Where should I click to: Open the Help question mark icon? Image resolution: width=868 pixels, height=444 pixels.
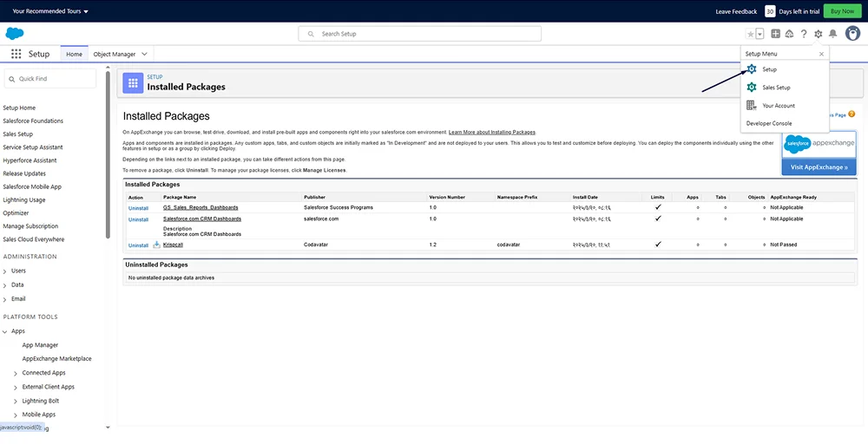(x=804, y=34)
